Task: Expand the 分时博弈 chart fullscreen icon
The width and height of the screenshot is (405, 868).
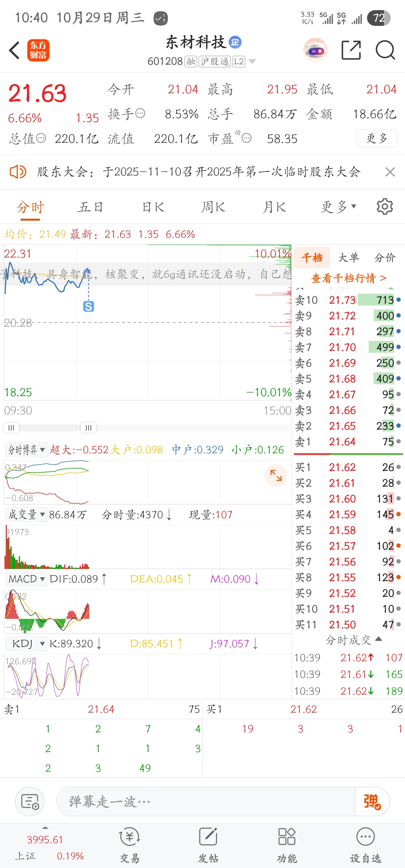Action: [x=276, y=475]
